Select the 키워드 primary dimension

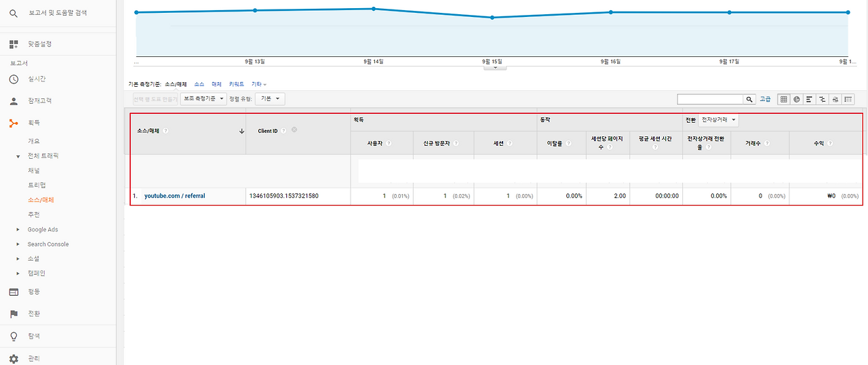click(237, 84)
